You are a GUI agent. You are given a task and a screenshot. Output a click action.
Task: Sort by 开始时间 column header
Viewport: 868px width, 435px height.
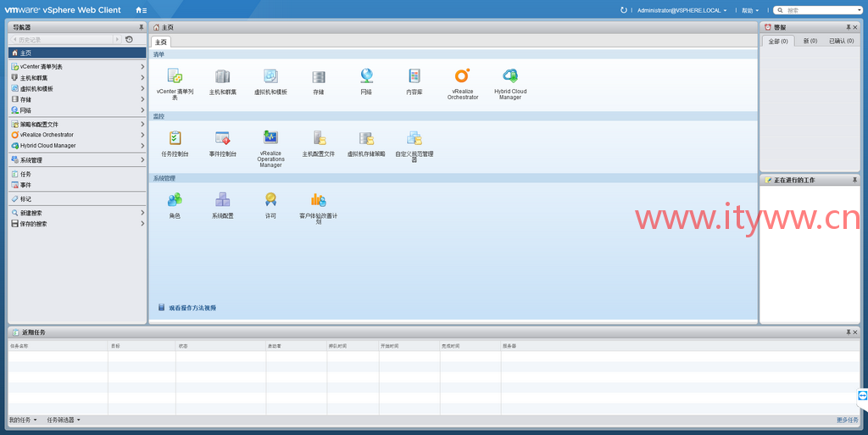[x=409, y=346]
